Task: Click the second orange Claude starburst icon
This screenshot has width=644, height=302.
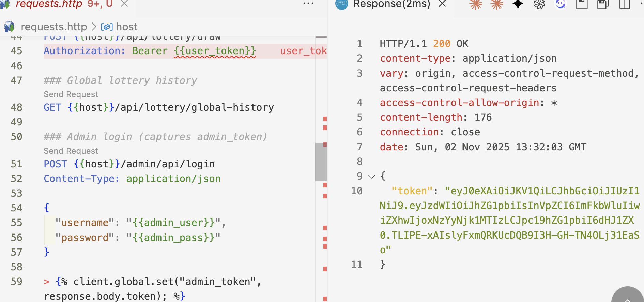Action: (497, 4)
